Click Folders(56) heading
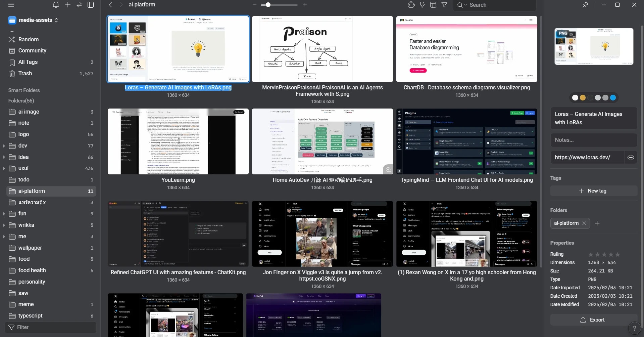644x337 pixels. click(x=21, y=101)
